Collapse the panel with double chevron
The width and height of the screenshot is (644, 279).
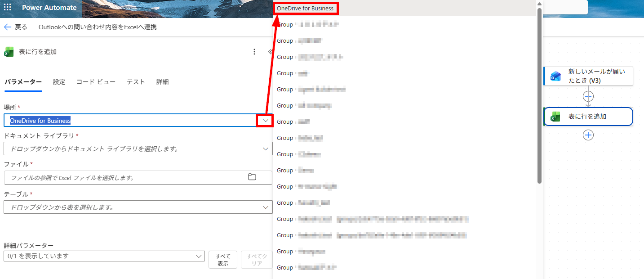click(x=270, y=52)
